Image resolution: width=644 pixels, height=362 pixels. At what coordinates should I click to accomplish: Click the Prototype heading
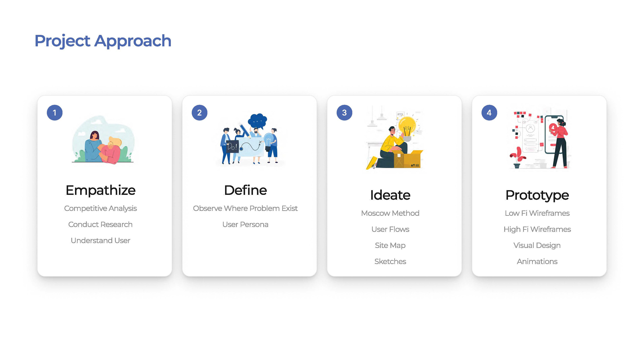coord(537,195)
